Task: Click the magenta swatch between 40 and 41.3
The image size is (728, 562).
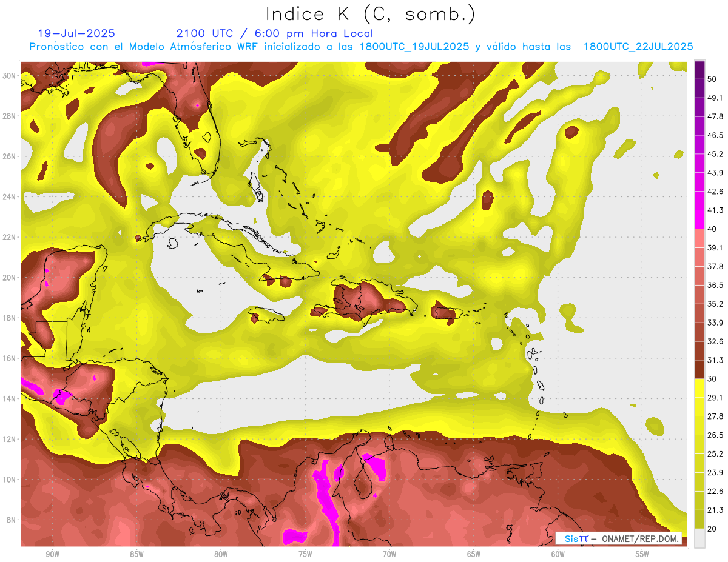Action: click(x=699, y=219)
